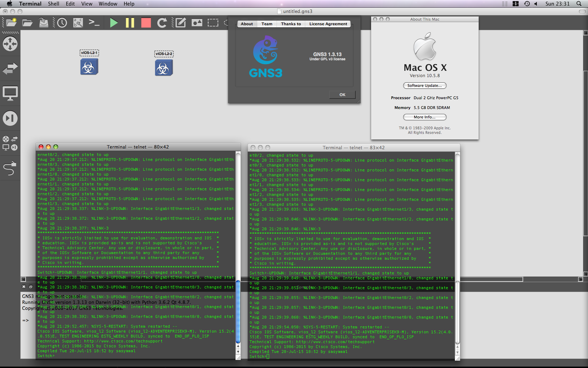588x368 pixels.
Task: Open View menu
Action: (87, 4)
